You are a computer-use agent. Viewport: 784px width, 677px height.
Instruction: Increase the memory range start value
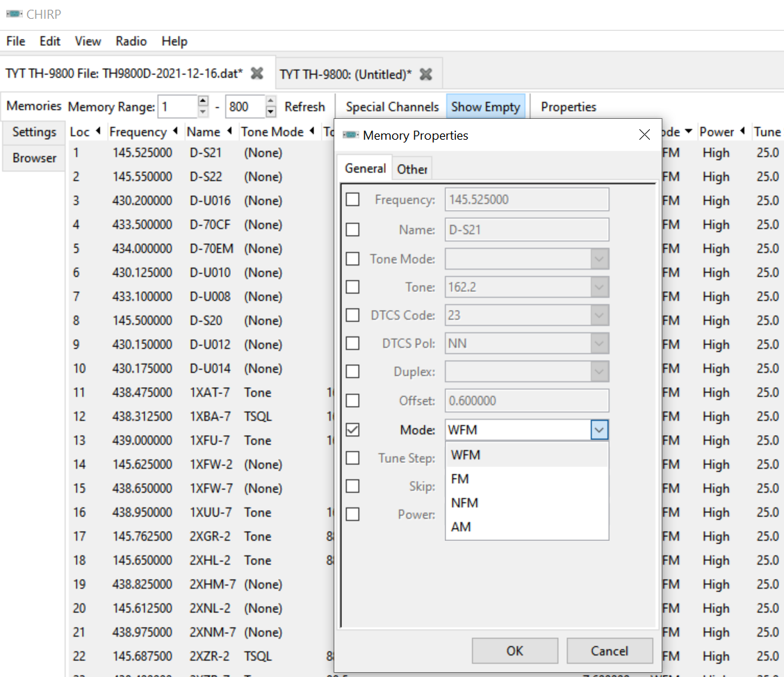pos(202,101)
